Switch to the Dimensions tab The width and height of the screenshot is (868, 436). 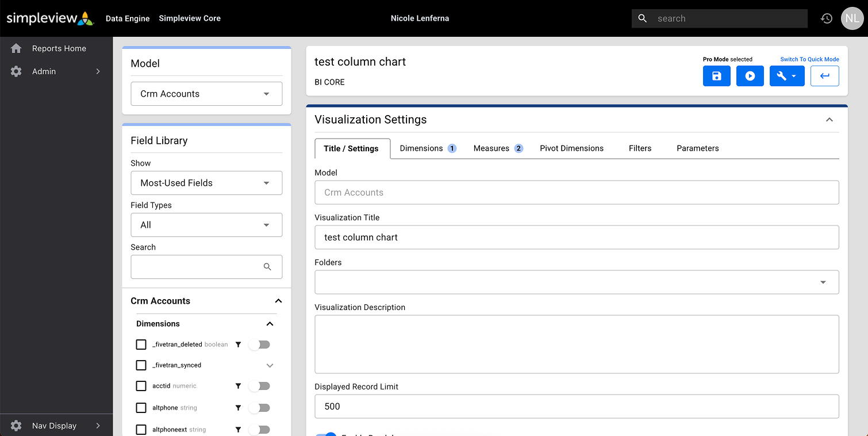(427, 148)
